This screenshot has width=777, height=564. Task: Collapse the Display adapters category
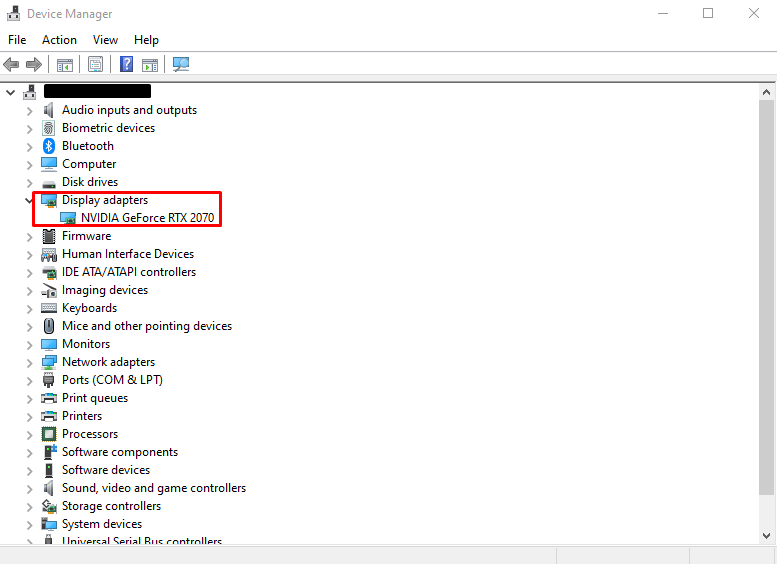tap(29, 200)
